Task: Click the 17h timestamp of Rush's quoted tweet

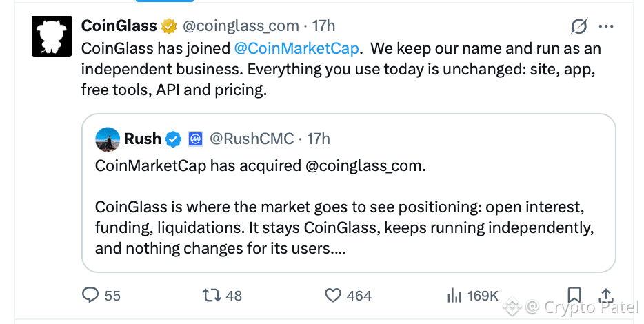Action: coord(319,139)
